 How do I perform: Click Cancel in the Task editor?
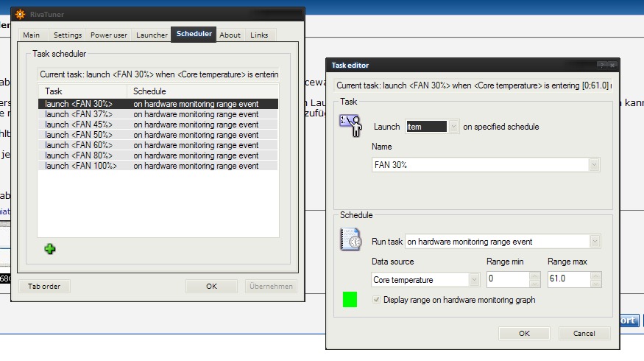(584, 334)
